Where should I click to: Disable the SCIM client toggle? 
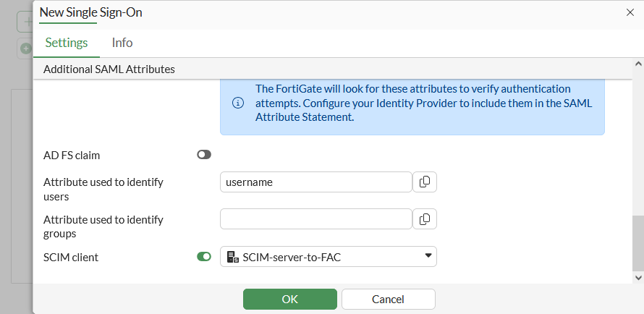click(x=203, y=256)
